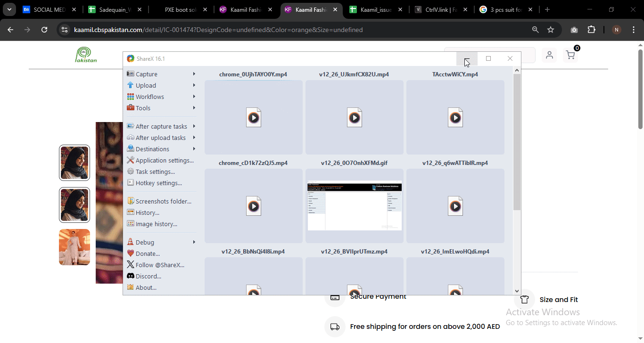Viewport: 644px width, 343px height.
Task: Switch to Kaamil_issue browser tab
Action: (x=376, y=9)
